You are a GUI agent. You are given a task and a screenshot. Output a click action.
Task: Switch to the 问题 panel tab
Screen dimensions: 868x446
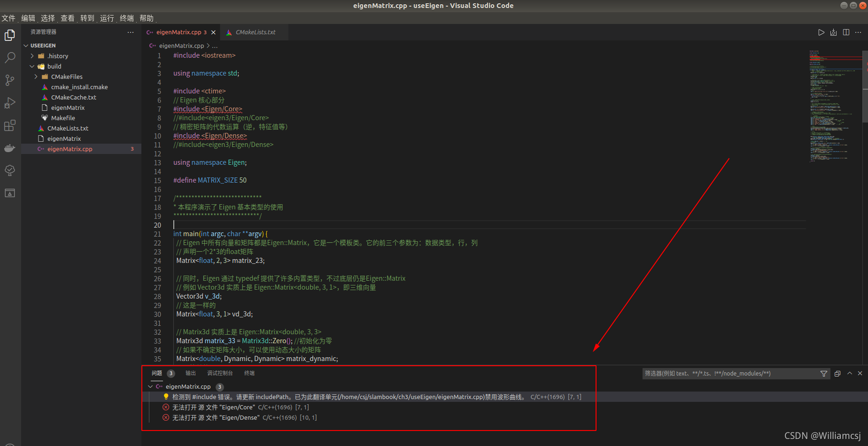pyautogui.click(x=157, y=373)
